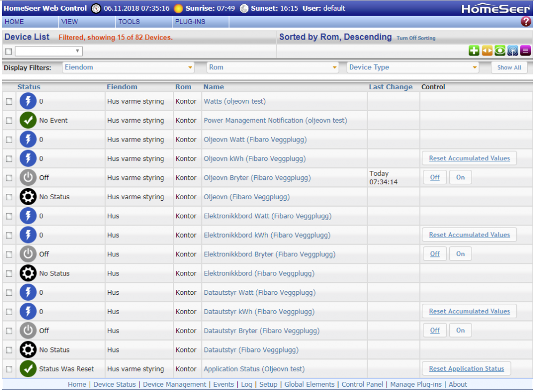Click the purple list menu icon
The width and height of the screenshot is (534, 392).
point(525,51)
